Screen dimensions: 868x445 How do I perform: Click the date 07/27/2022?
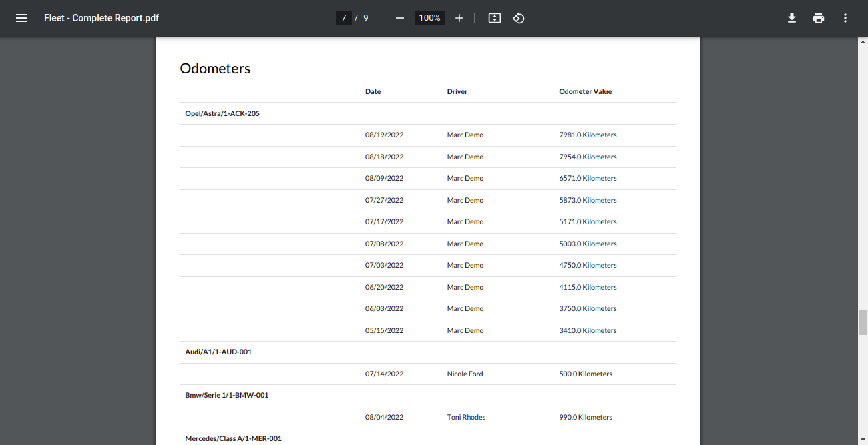[384, 200]
